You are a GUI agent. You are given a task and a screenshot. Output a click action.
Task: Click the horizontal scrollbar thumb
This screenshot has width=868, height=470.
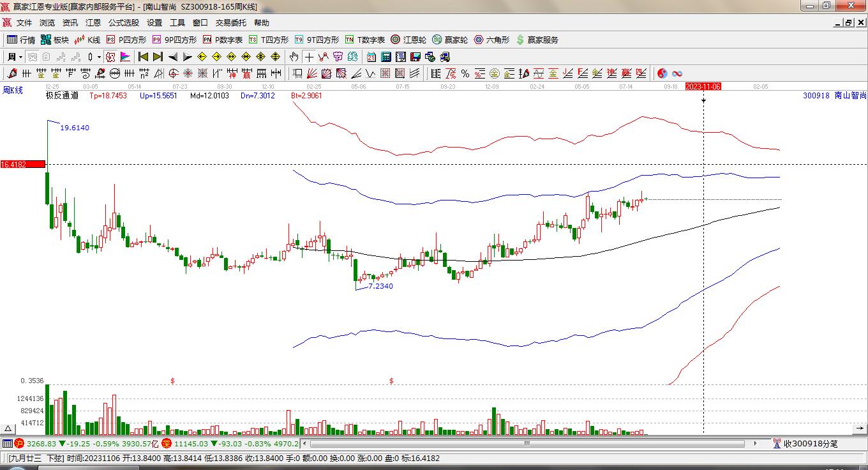click(527, 443)
